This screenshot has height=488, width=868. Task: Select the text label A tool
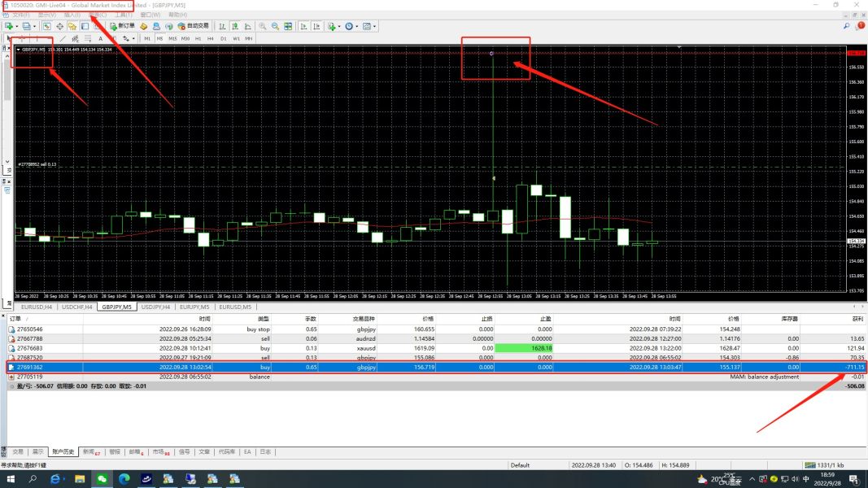pos(100,38)
